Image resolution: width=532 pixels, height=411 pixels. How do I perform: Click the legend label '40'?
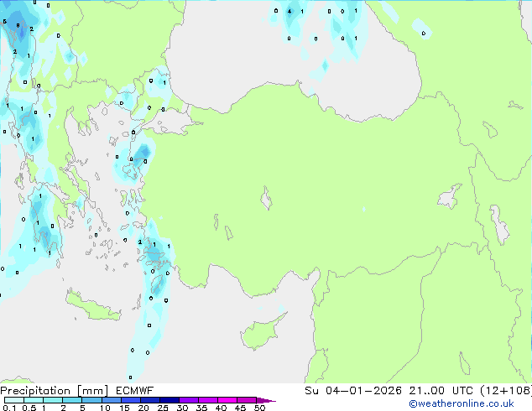point(222,408)
